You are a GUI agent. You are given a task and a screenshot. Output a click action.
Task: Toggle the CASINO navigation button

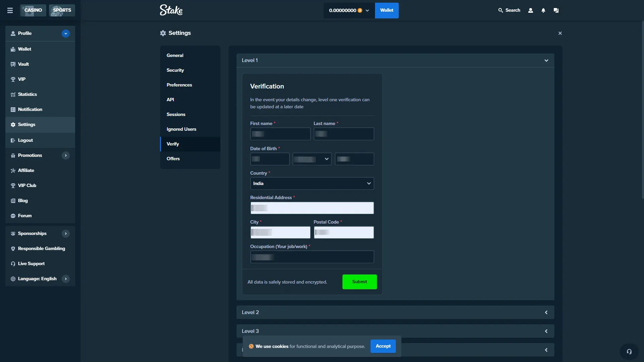pos(33,10)
